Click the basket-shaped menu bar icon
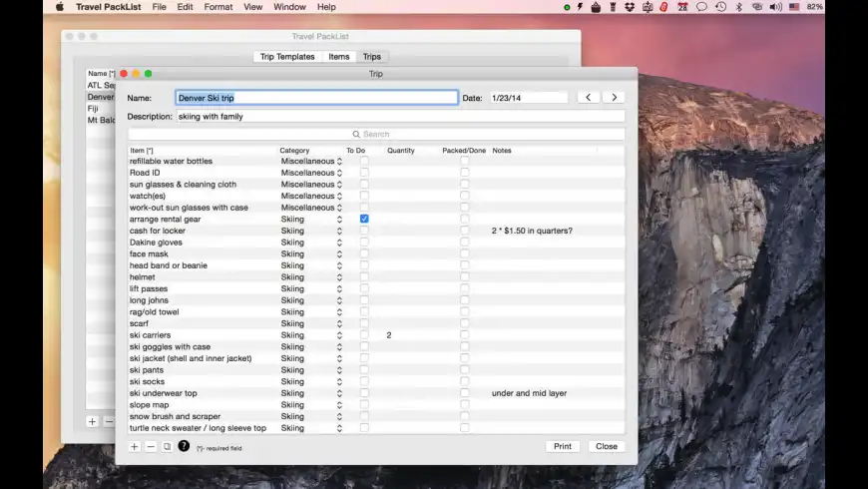868x489 pixels. [x=596, y=7]
